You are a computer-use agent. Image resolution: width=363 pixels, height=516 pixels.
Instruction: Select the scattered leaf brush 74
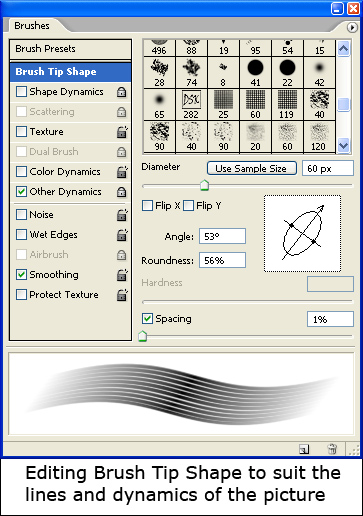[x=191, y=73]
